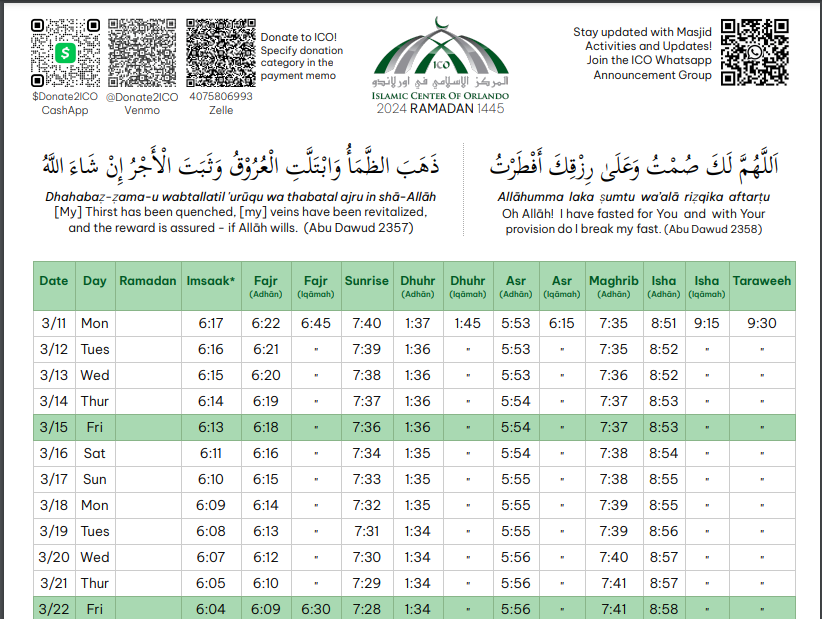Click the 2024 RAMADAN 1445 title
The width and height of the screenshot is (822, 619).
pos(440,108)
